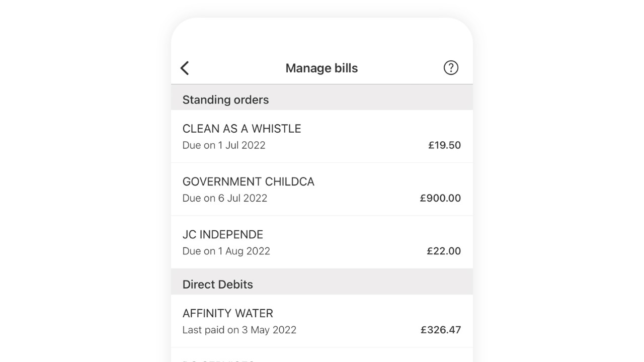Tap the AFFINITY WATER payee name

click(x=228, y=313)
